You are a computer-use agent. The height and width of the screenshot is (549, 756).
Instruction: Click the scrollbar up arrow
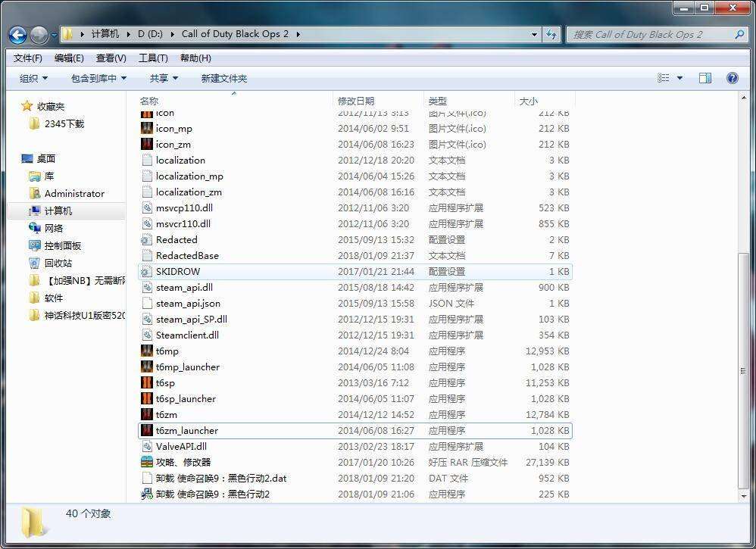[x=743, y=98]
